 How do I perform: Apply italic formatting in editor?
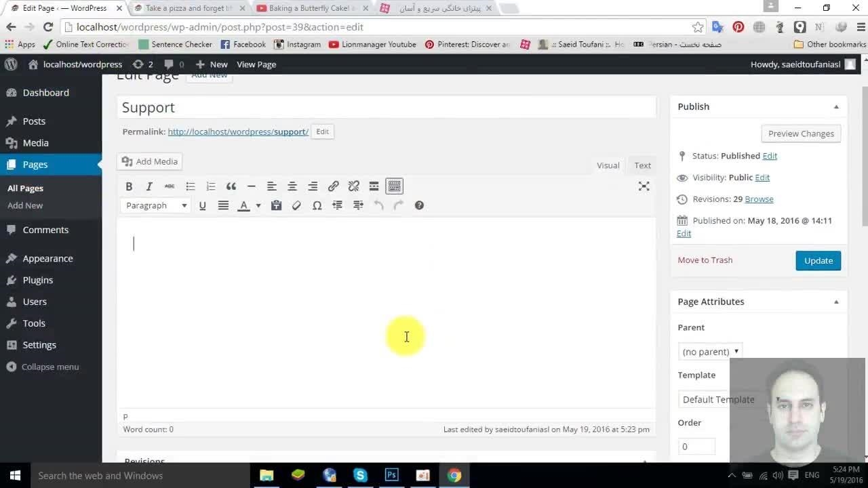pyautogui.click(x=149, y=186)
